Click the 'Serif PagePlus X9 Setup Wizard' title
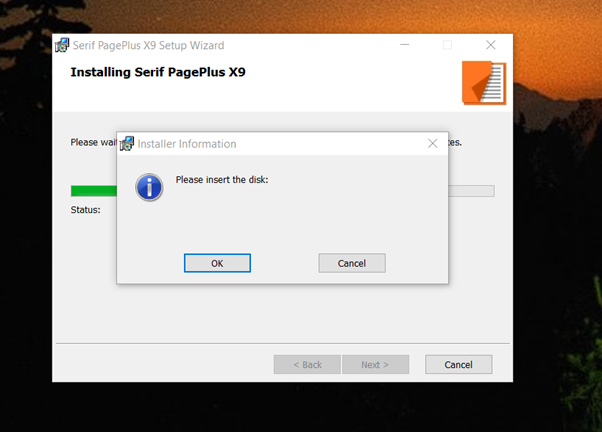Screen dimensions: 602x432 coord(149,45)
